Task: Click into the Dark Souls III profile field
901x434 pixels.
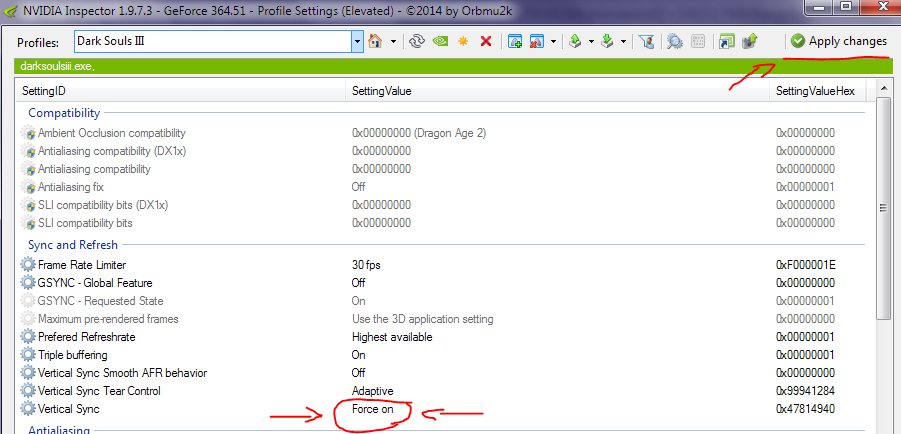Action: tap(213, 41)
